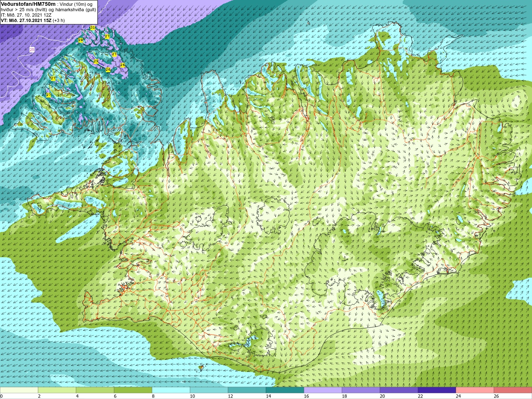Screen dimensions: 532x399
Task: Click the 14–16 m/s dark teal legend swatch
Action: pos(285,390)
